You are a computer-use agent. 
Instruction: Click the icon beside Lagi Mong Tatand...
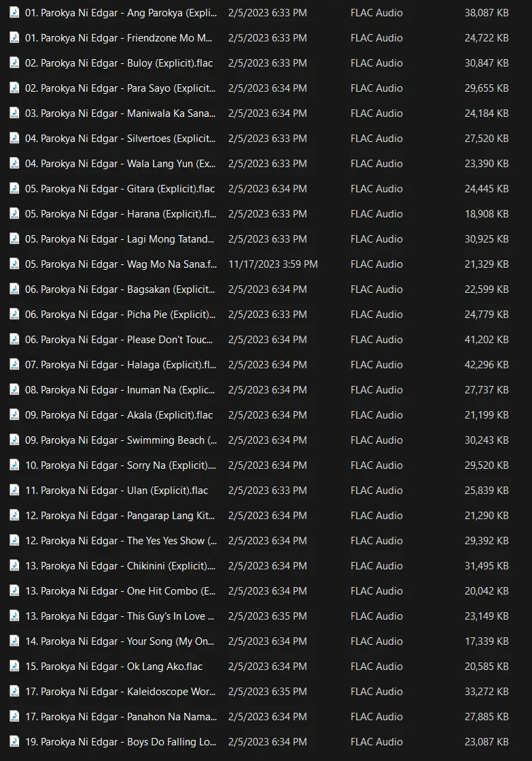14,238
